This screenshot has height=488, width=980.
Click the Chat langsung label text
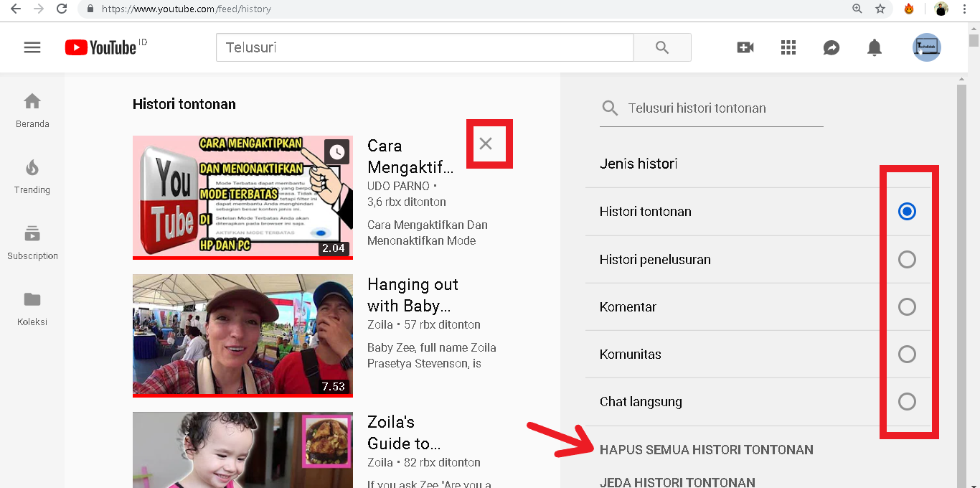[x=641, y=401]
